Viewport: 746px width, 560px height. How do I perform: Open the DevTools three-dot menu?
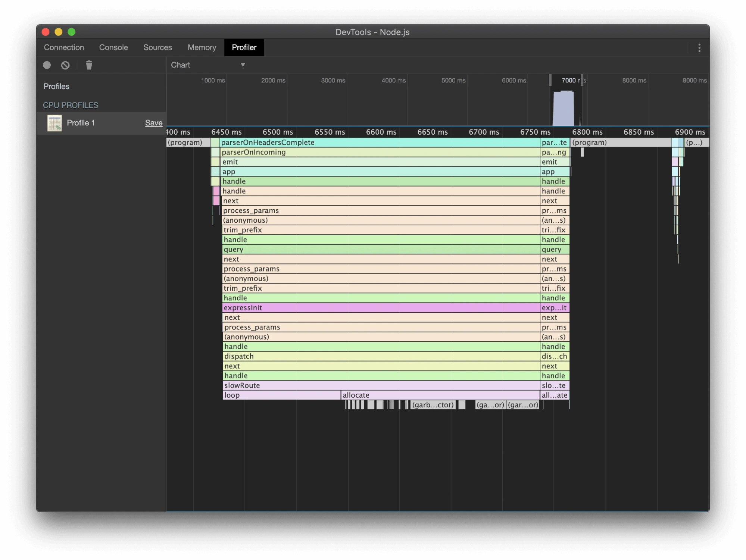coord(699,48)
